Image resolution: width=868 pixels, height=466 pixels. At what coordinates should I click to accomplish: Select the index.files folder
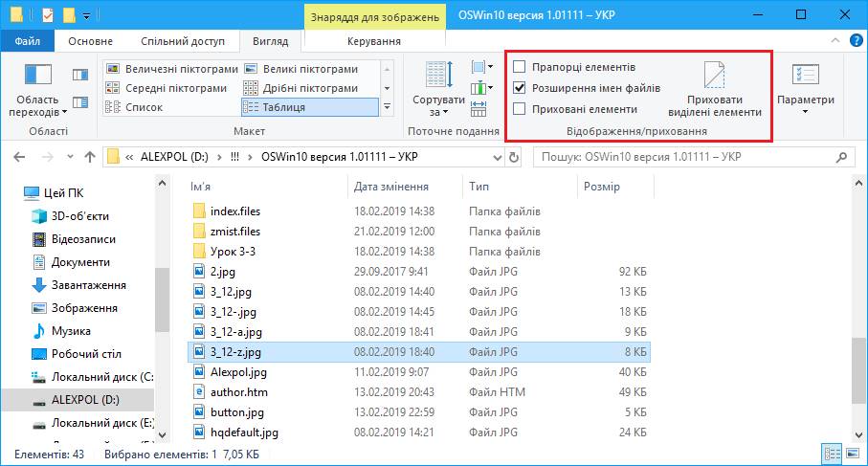coord(235,211)
